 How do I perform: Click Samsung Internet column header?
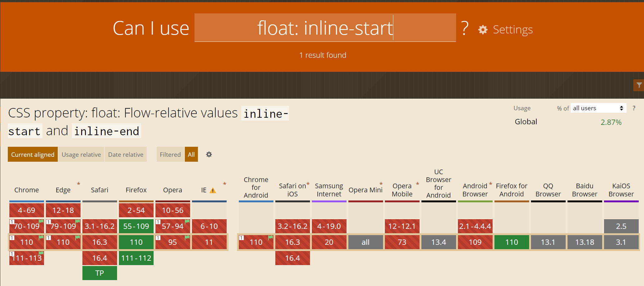pyautogui.click(x=329, y=190)
